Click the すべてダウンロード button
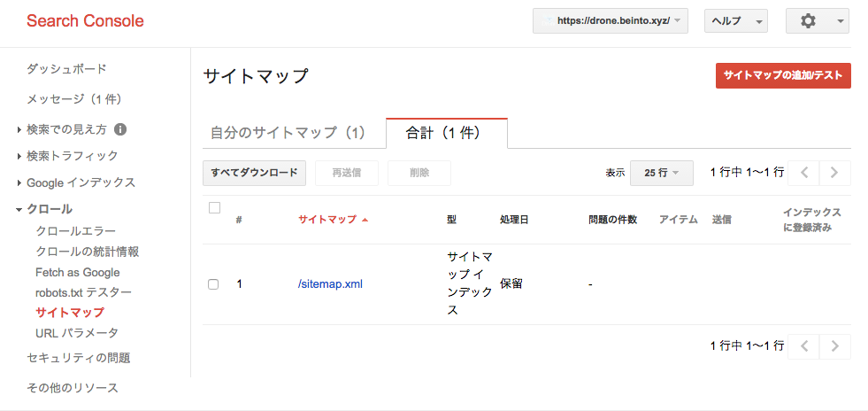Screen dimensions: 868x411 click(x=254, y=173)
